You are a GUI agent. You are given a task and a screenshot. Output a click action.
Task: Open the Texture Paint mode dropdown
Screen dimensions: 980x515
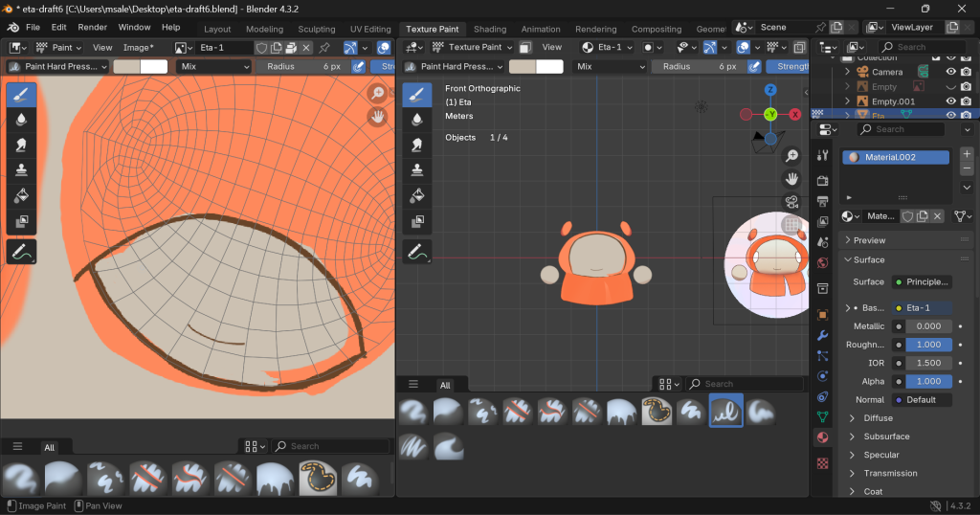[x=472, y=47]
